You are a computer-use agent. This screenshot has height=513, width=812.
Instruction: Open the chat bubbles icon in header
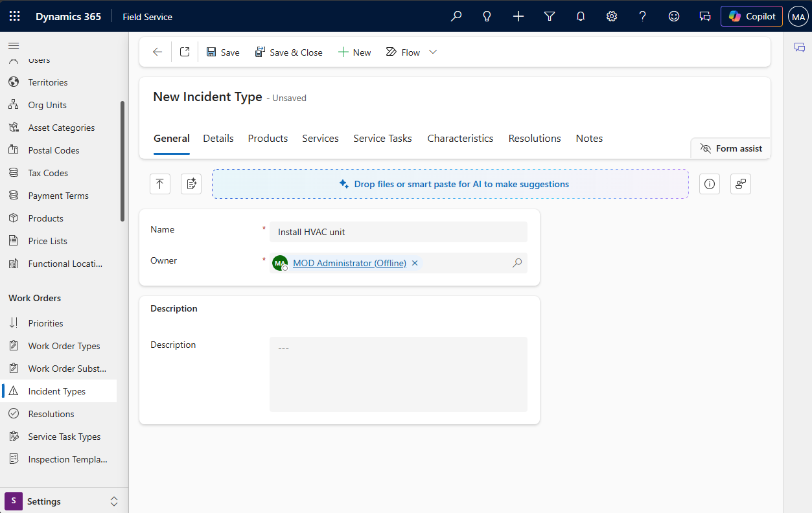(x=705, y=16)
